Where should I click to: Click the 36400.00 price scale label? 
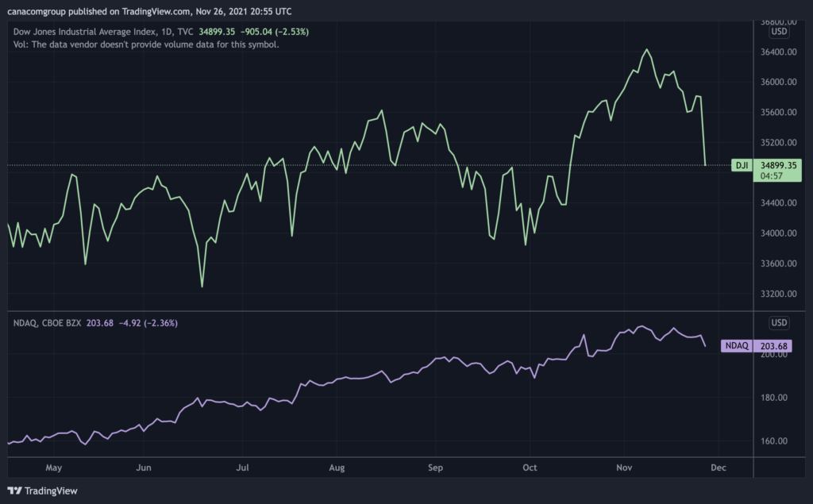(778, 52)
